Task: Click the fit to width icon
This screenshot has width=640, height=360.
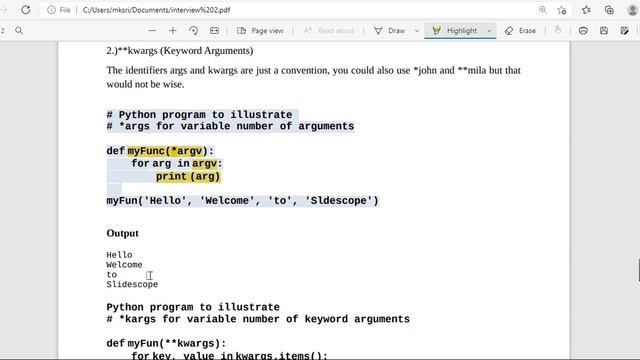Action: click(x=214, y=31)
